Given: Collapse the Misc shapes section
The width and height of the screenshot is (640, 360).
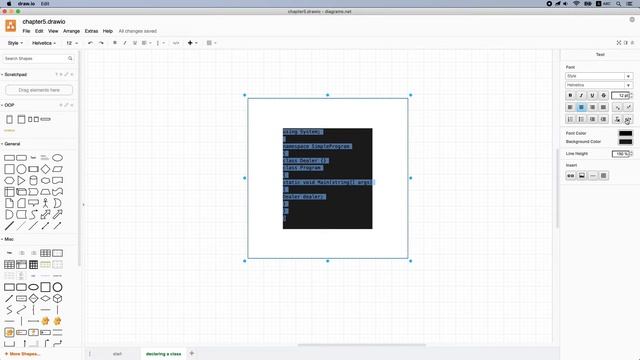Looking at the screenshot, I should 8,239.
